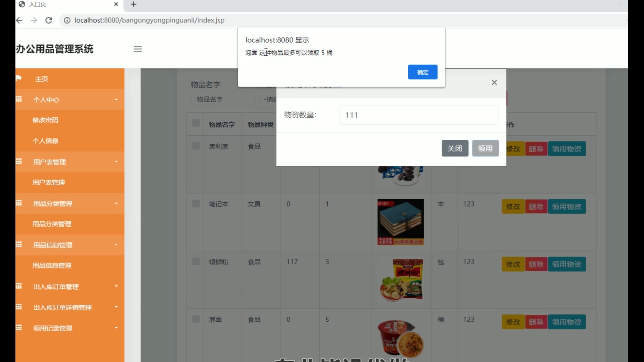Click 确定 in the alert dialog

click(x=422, y=72)
